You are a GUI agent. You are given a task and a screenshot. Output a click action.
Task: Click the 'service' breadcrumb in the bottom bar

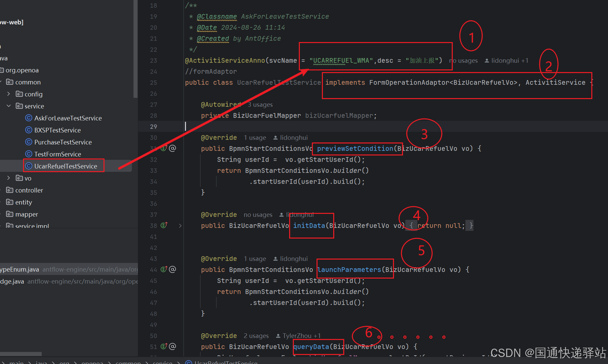point(162,362)
